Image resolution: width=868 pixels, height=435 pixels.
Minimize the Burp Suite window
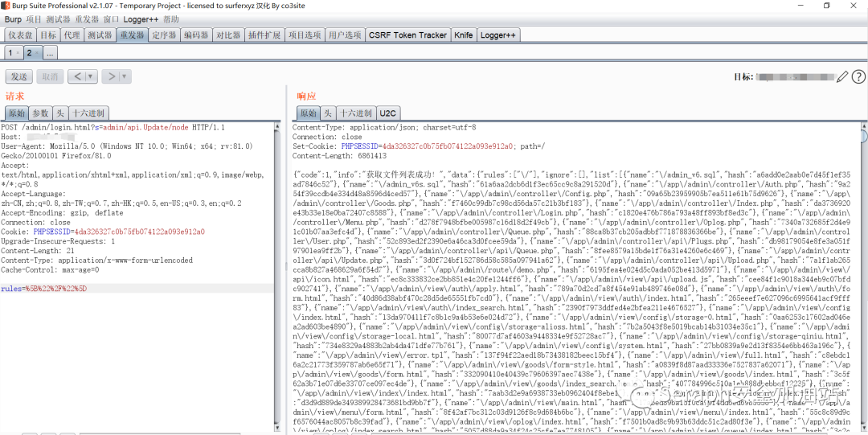[x=802, y=6]
